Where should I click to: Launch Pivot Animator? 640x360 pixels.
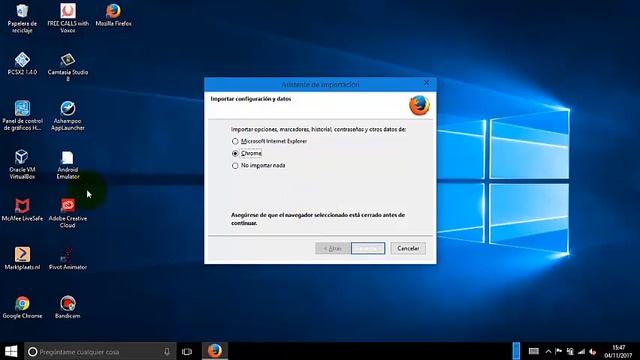point(68,258)
